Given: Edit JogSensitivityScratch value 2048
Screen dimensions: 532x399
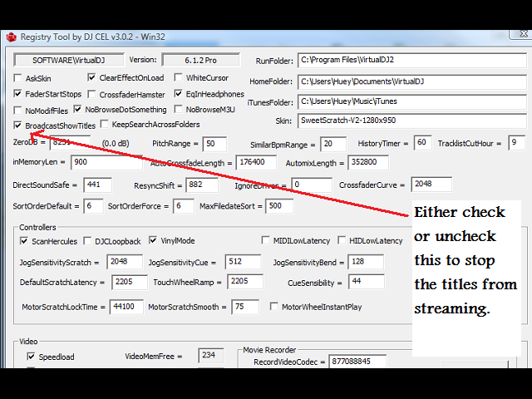Looking at the screenshot, I should (x=125, y=262).
